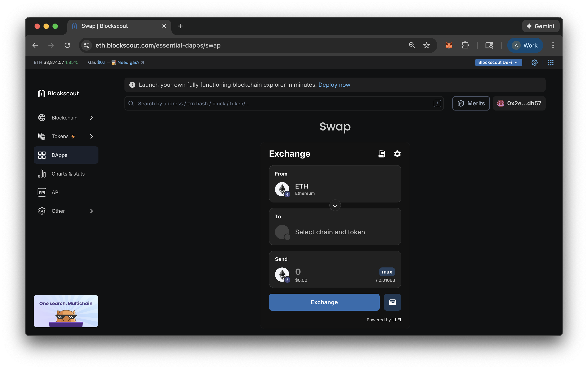
Task: Open the Exchange settings gear
Action: coord(397,154)
